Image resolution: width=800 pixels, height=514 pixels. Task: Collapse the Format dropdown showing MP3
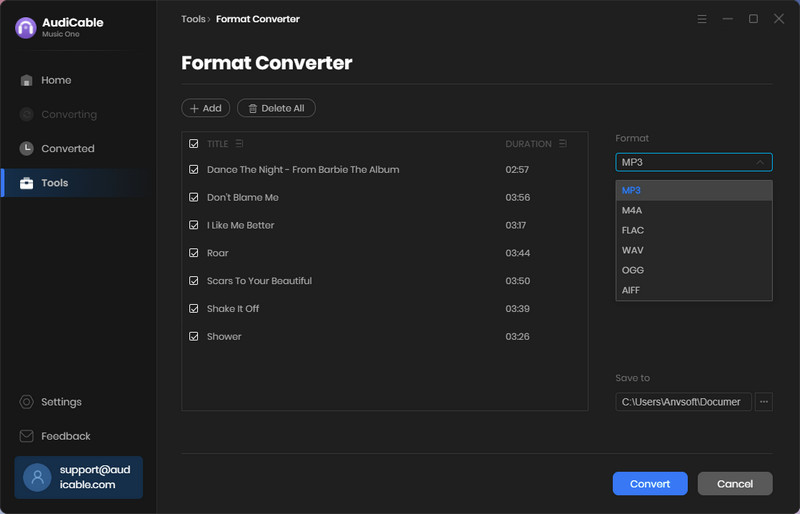[x=694, y=162]
